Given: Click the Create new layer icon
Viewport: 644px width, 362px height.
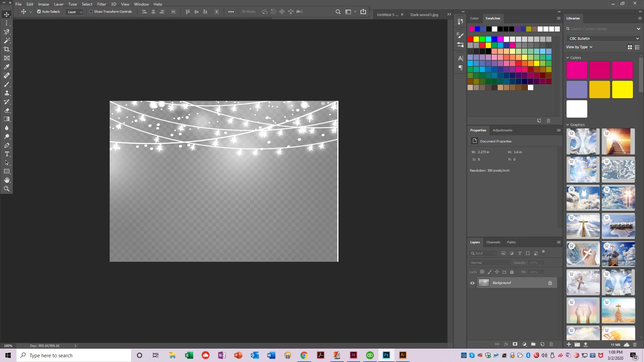Looking at the screenshot, I should point(542,344).
